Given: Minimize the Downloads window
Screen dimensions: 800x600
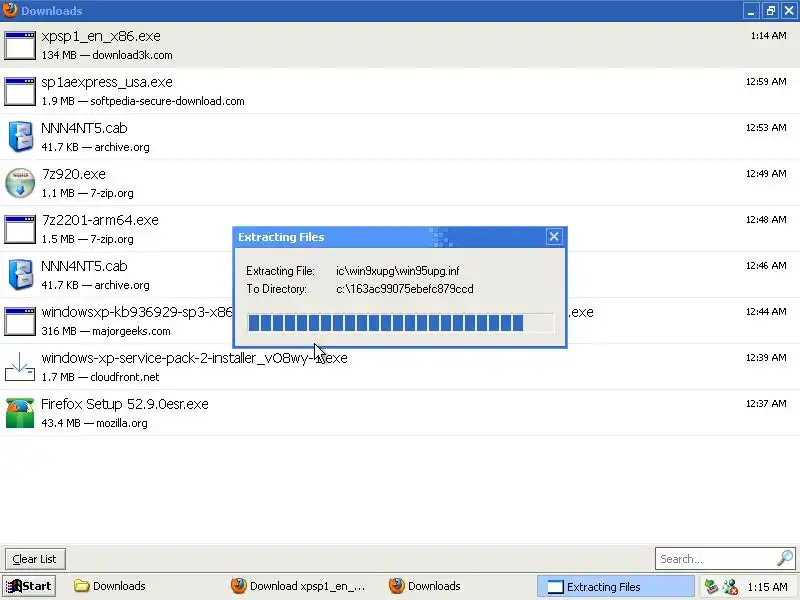Looking at the screenshot, I should [751, 10].
